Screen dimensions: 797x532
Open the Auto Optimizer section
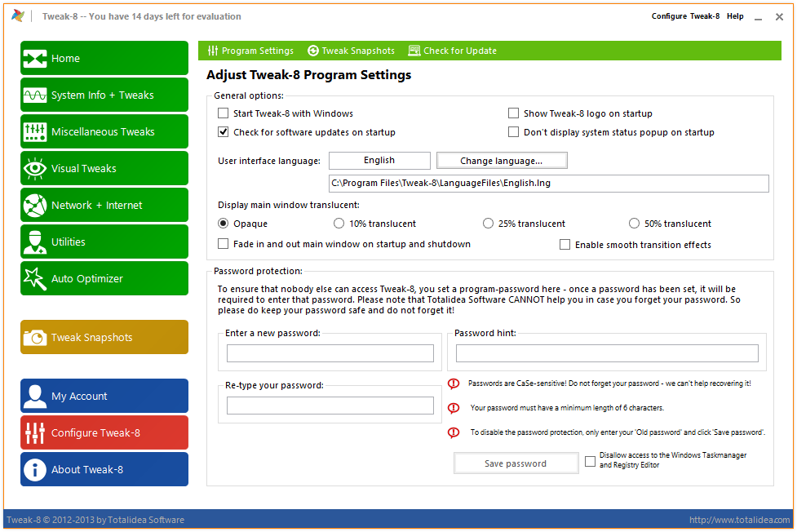104,279
